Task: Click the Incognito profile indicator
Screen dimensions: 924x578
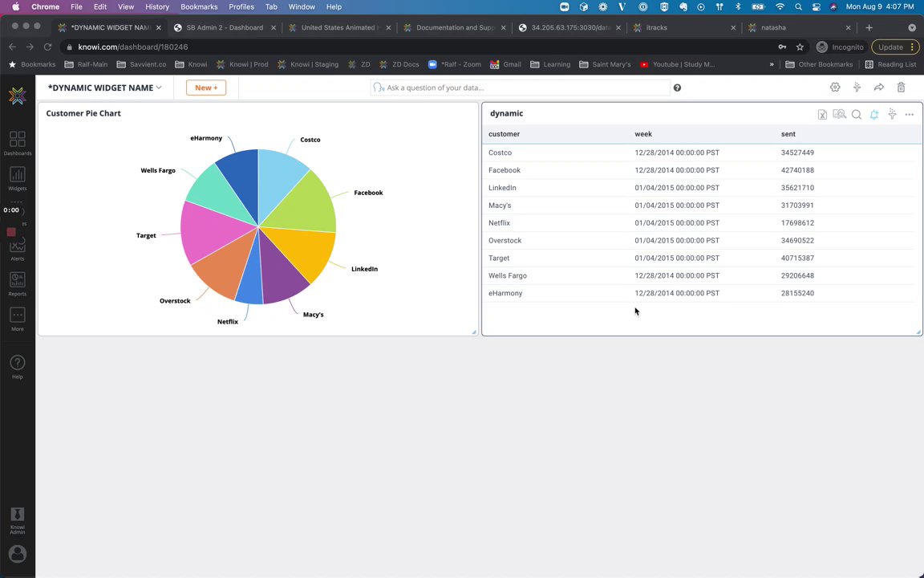Action: 840,47
